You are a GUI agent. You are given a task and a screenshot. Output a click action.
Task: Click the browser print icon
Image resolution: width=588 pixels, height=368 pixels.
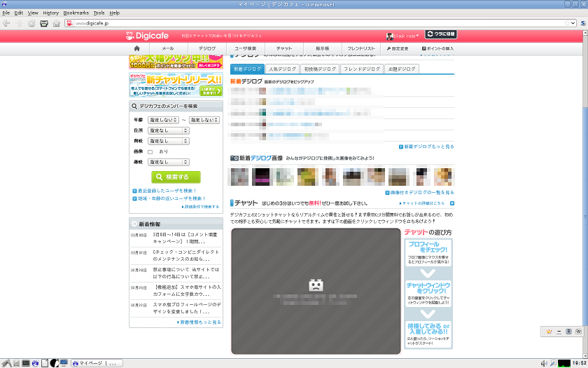coord(43,23)
